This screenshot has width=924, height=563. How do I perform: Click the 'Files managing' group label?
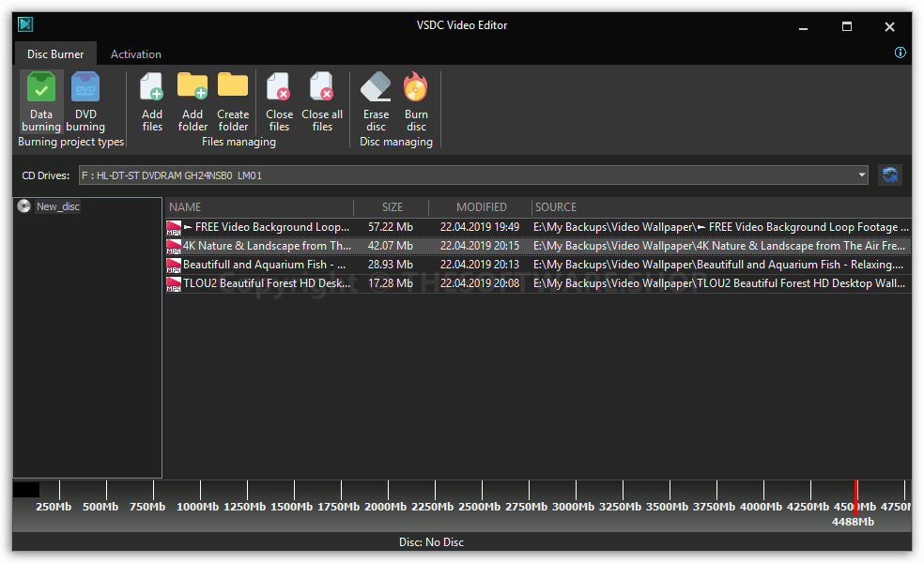coord(239,142)
